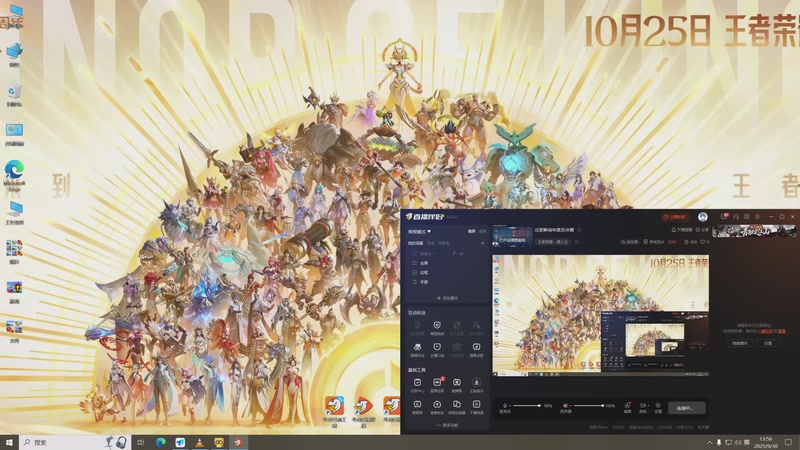800x450 pixels.
Task: Adjust the speaker volume slider at 100%
Action: [589, 406]
